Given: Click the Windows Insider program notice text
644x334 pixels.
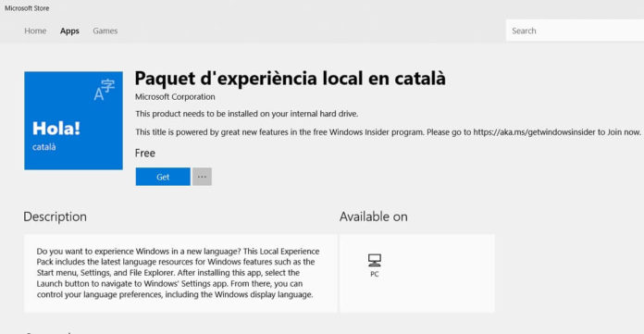Looking at the screenshot, I should (x=388, y=132).
